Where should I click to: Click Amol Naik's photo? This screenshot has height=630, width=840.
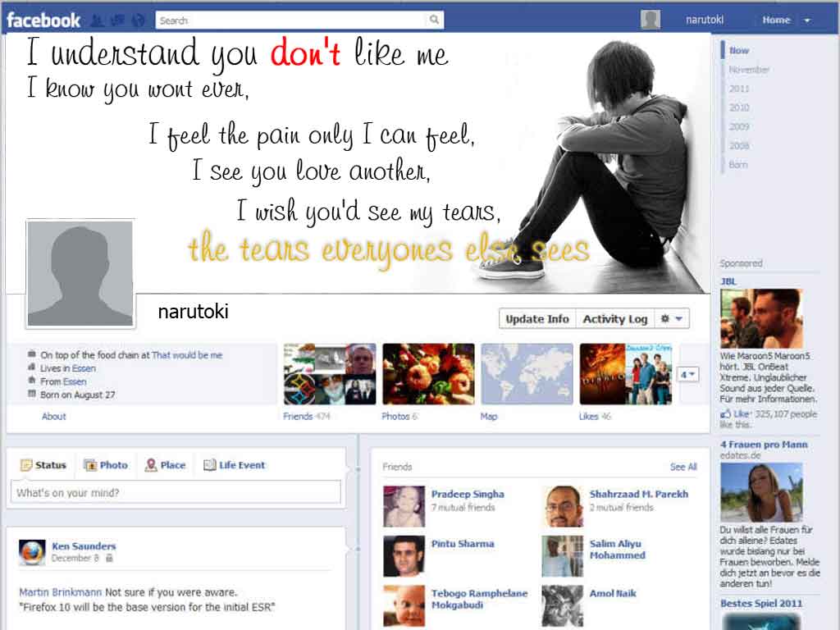[562, 606]
